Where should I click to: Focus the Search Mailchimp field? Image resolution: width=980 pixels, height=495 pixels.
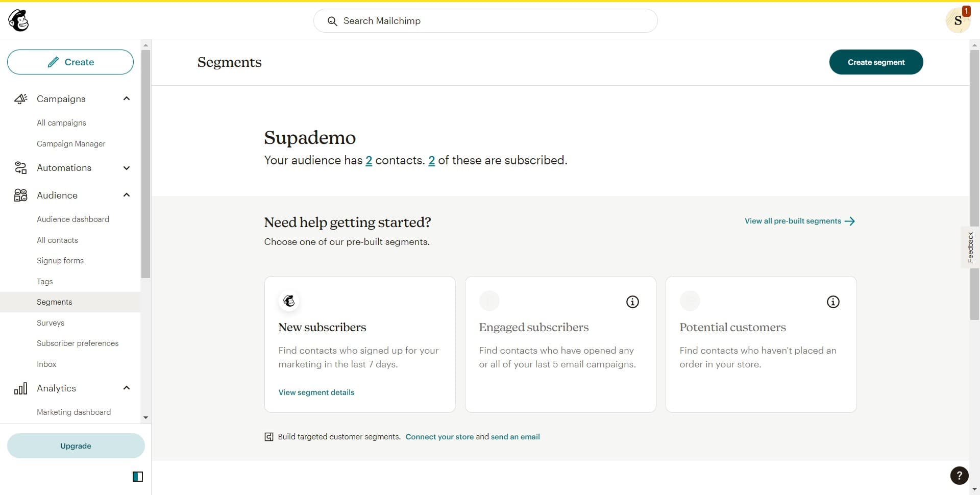[485, 21]
